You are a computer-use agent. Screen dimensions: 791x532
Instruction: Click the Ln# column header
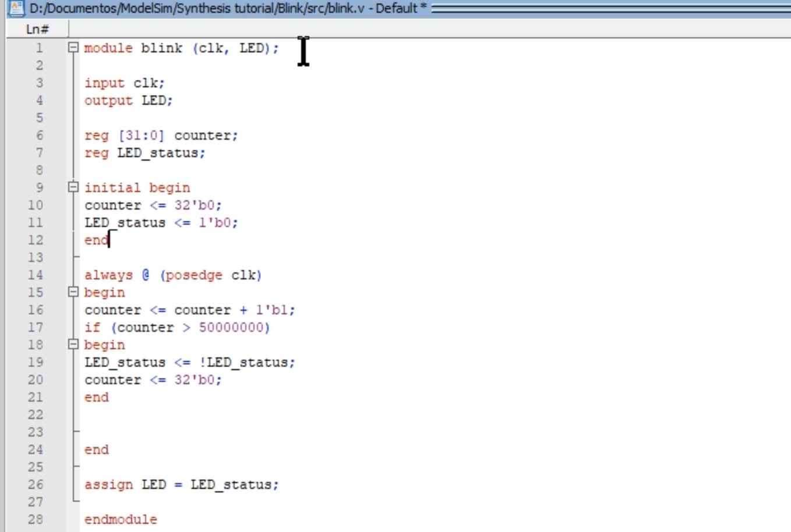[x=37, y=29]
